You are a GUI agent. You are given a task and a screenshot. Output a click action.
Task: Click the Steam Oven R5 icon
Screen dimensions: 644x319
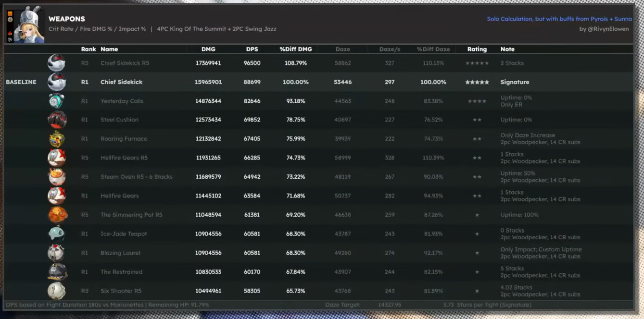coord(57,177)
